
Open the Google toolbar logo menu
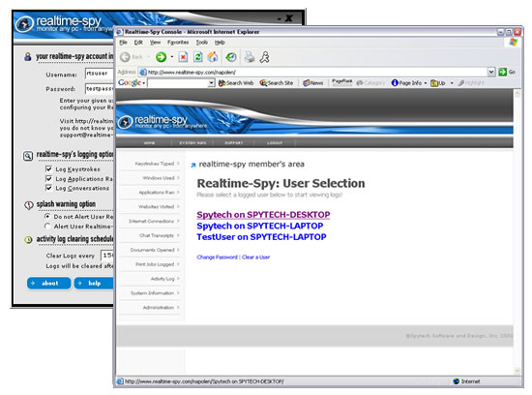click(x=132, y=82)
